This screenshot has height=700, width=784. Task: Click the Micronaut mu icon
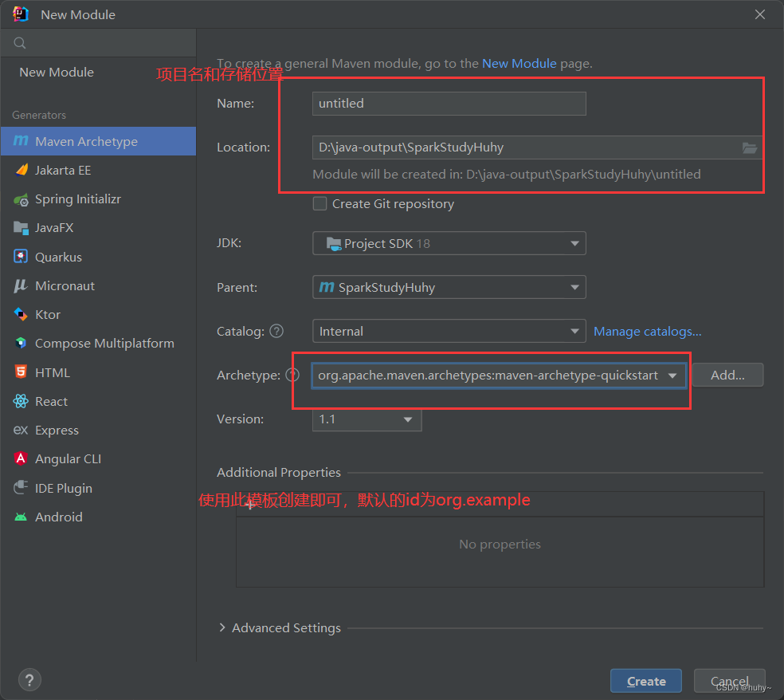(x=21, y=285)
